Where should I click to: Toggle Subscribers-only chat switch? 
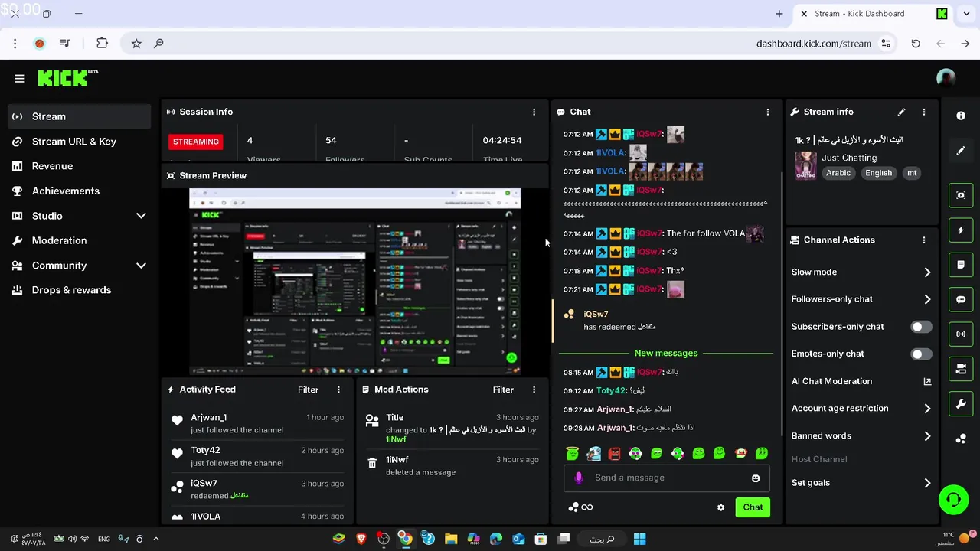921,327
